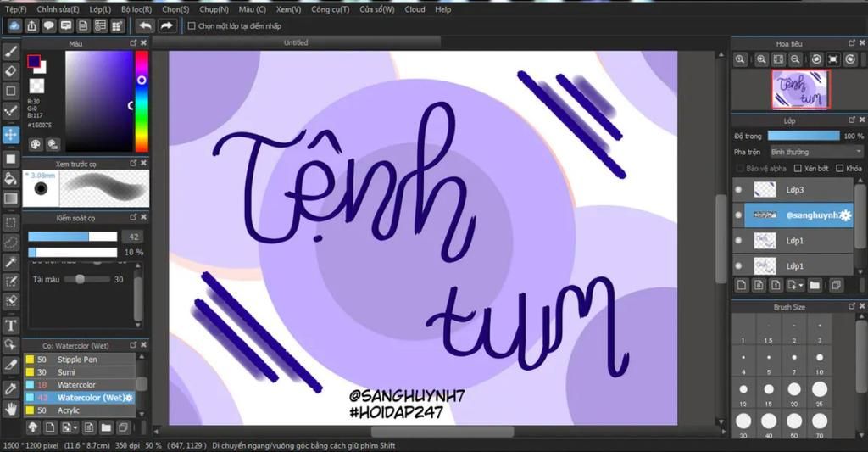Select the Select Pen tool
Viewport: 868px width, 452px height.
tap(10, 282)
